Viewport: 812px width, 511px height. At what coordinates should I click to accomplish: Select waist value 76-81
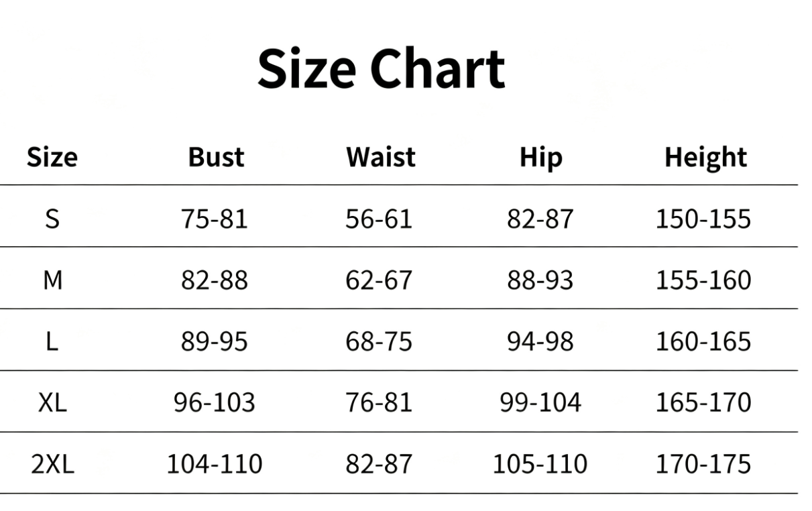[x=379, y=402]
